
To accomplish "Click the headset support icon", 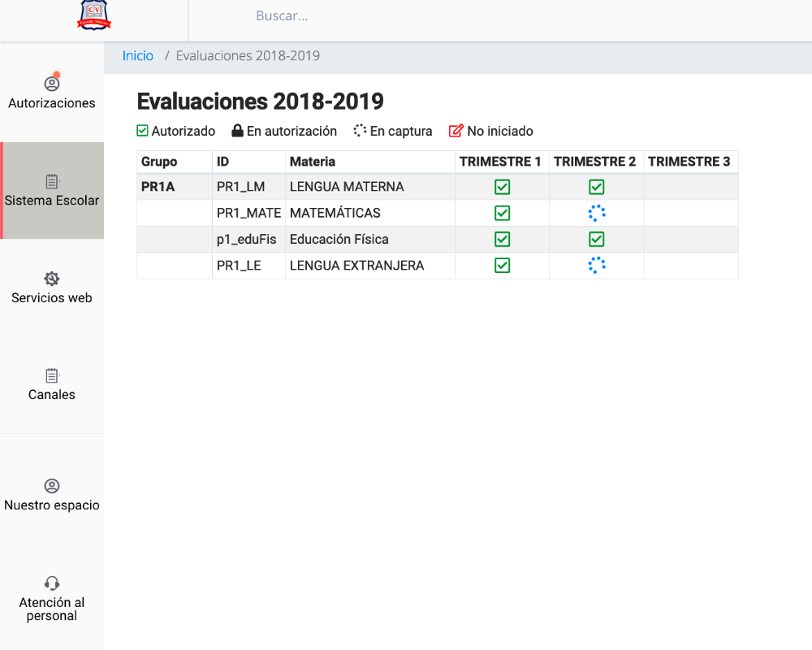I will 52,583.
